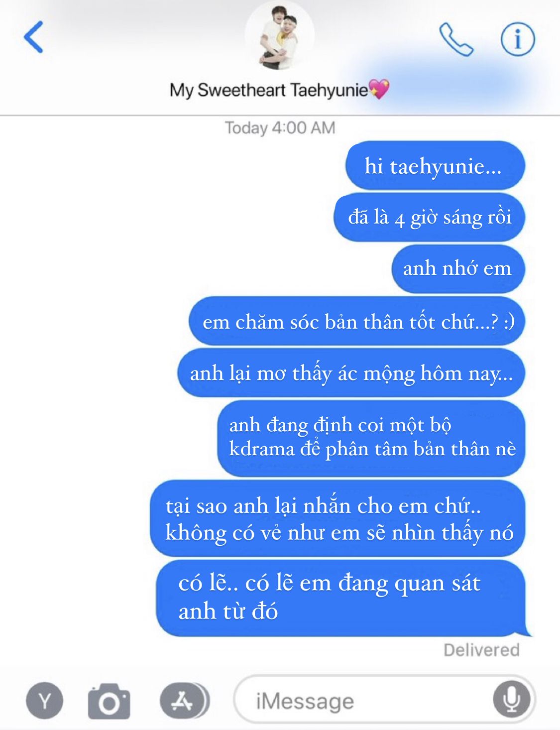The height and width of the screenshot is (730, 560).
Task: Tap the Today 4:00 AM timestamp
Action: click(x=280, y=128)
